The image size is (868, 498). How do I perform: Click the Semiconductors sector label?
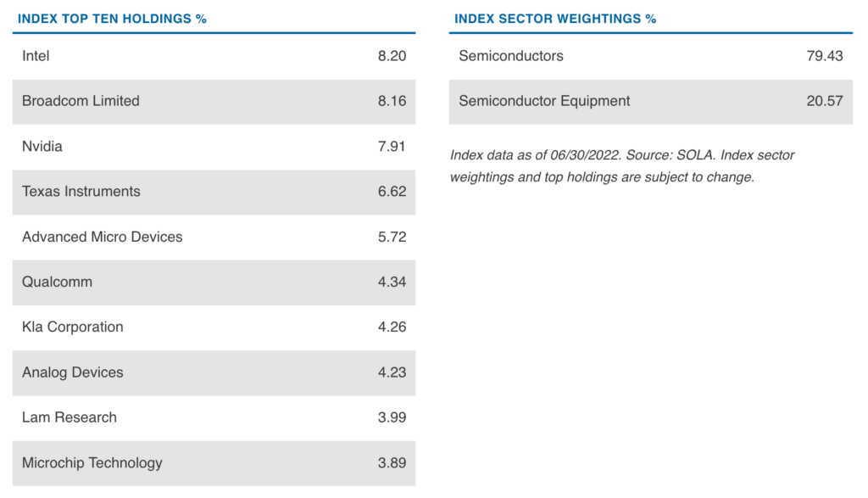(x=511, y=56)
